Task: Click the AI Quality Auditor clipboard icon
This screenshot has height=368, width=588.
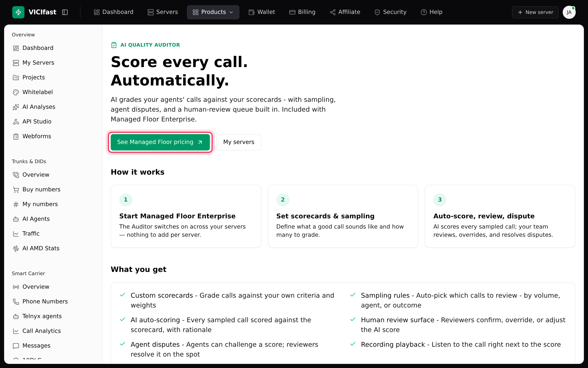Action: click(114, 45)
